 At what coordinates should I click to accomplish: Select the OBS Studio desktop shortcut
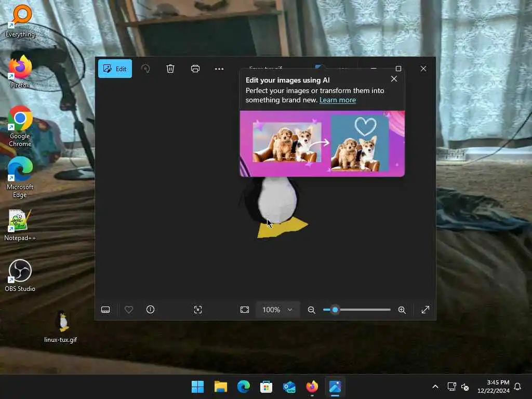[20, 275]
